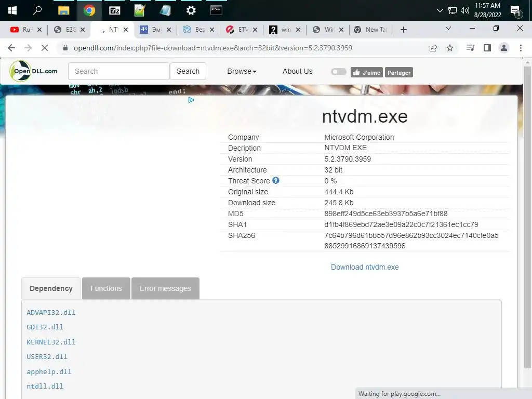Close the current NTV tab
This screenshot has height=399, width=532.
[126, 30]
